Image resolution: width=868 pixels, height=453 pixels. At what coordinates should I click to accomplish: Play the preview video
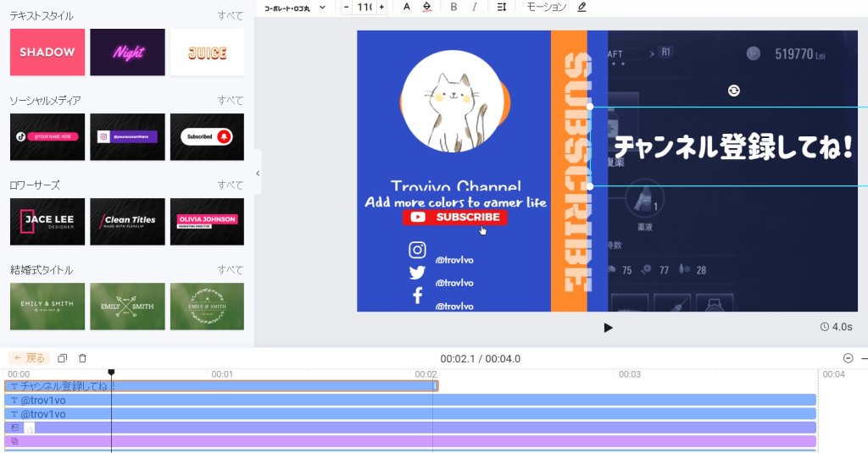608,328
